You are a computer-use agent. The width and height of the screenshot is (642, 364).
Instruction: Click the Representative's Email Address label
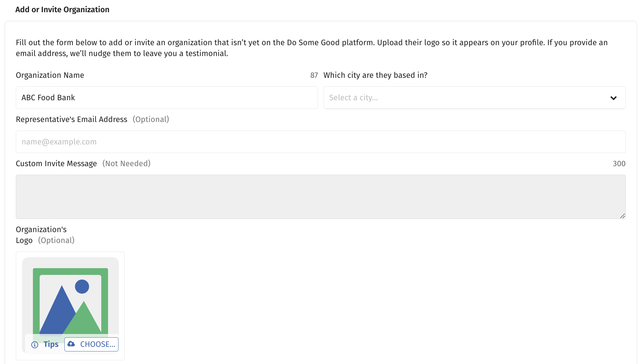click(72, 119)
